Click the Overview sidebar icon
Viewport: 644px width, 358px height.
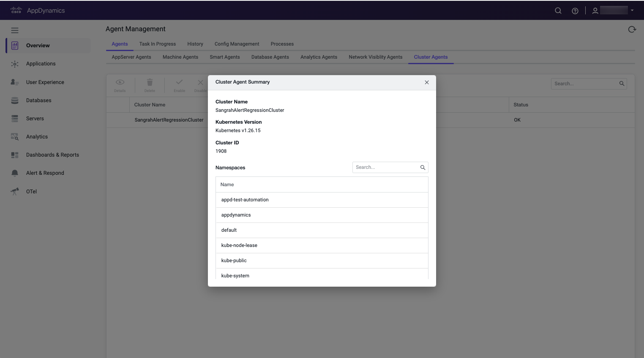[15, 46]
